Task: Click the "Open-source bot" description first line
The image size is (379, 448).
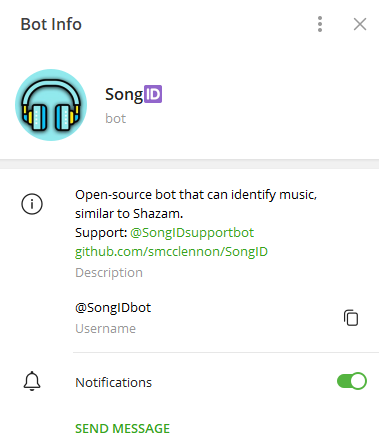Action: [x=196, y=195]
